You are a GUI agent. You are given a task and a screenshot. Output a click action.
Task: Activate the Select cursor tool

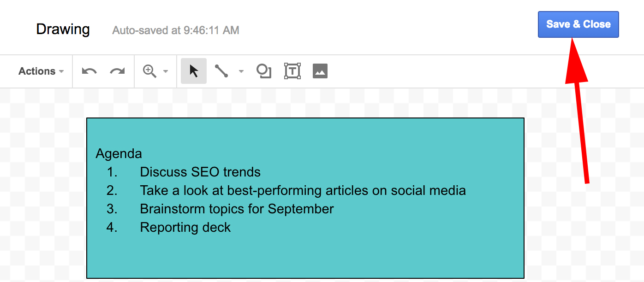(x=194, y=71)
